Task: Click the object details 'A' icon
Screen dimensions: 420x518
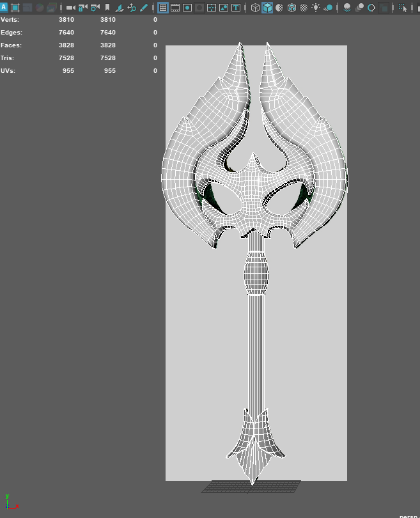Action: click(4, 7)
